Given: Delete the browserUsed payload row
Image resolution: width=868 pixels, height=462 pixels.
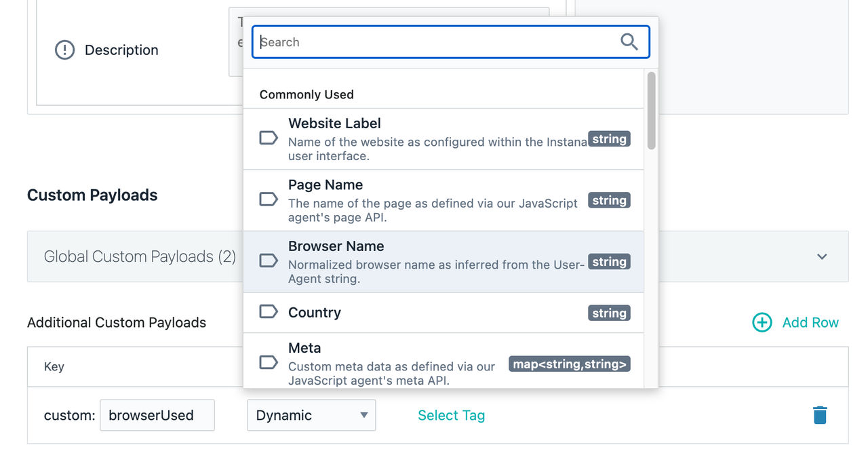Looking at the screenshot, I should 820,415.
